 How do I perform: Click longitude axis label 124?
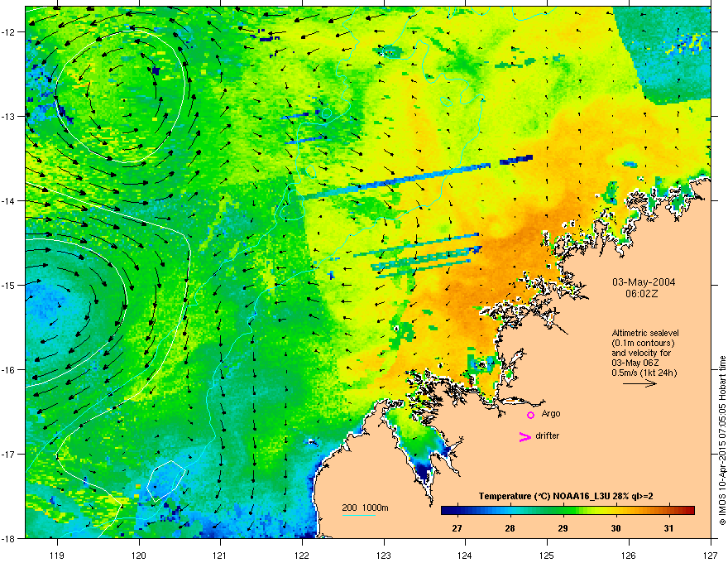(465, 555)
